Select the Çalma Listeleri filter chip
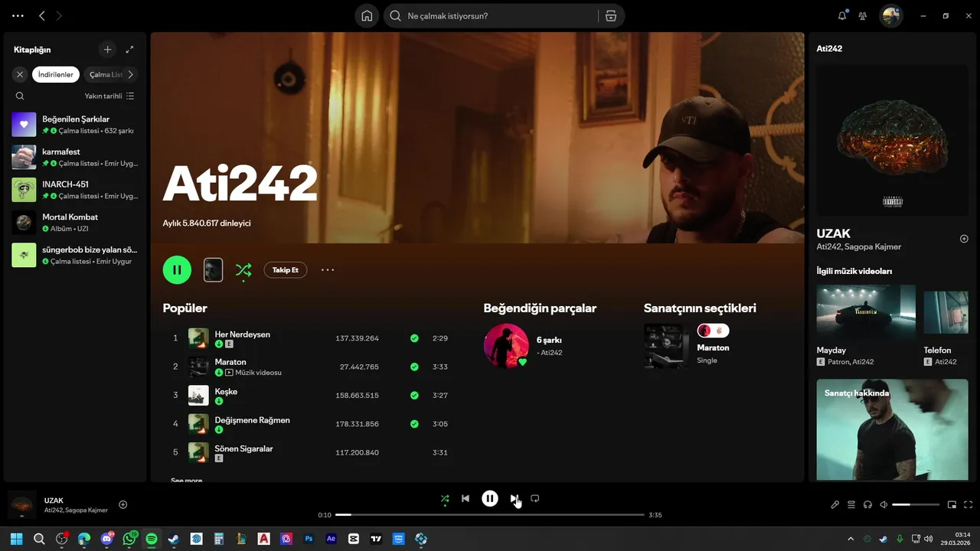This screenshot has height=551, width=980. pos(105,74)
